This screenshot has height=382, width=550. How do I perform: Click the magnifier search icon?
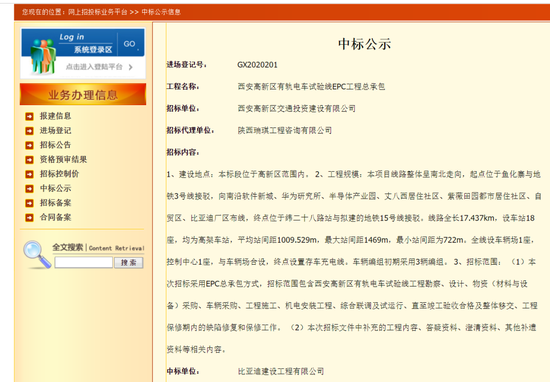click(37, 255)
